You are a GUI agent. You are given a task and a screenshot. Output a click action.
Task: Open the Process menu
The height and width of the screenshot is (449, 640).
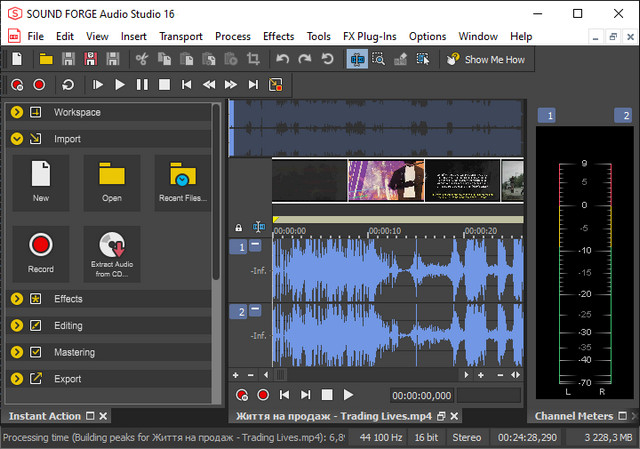(233, 36)
